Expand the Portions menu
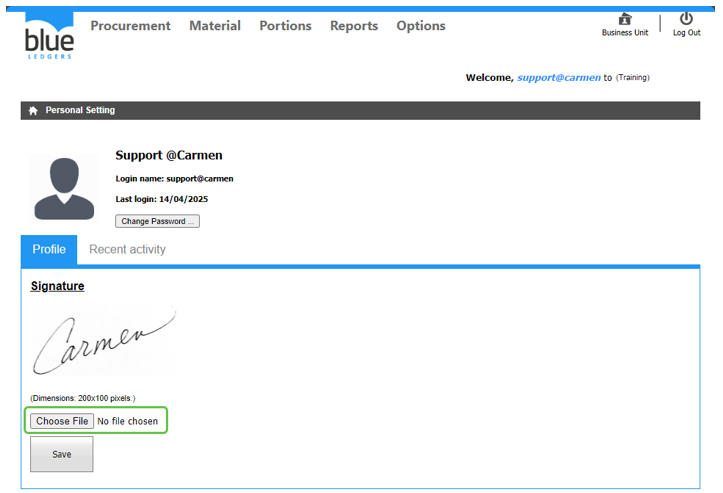 [x=285, y=26]
